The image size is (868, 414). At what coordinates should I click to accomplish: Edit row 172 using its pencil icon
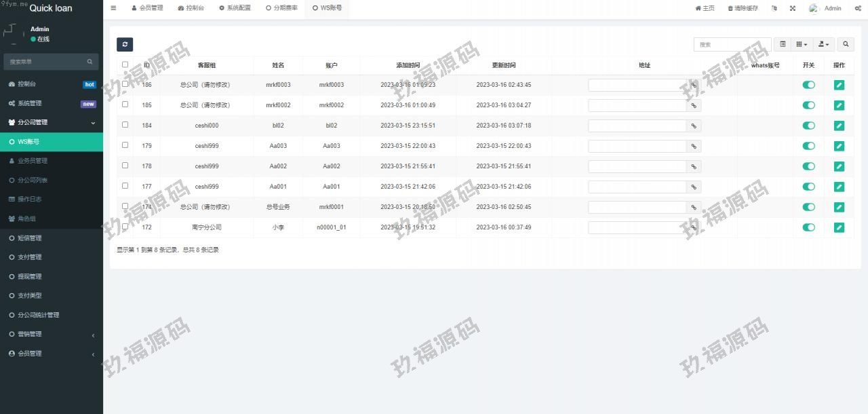pos(839,228)
